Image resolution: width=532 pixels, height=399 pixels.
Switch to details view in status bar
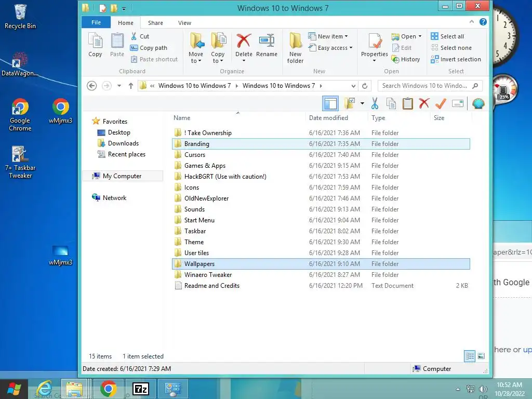470,356
